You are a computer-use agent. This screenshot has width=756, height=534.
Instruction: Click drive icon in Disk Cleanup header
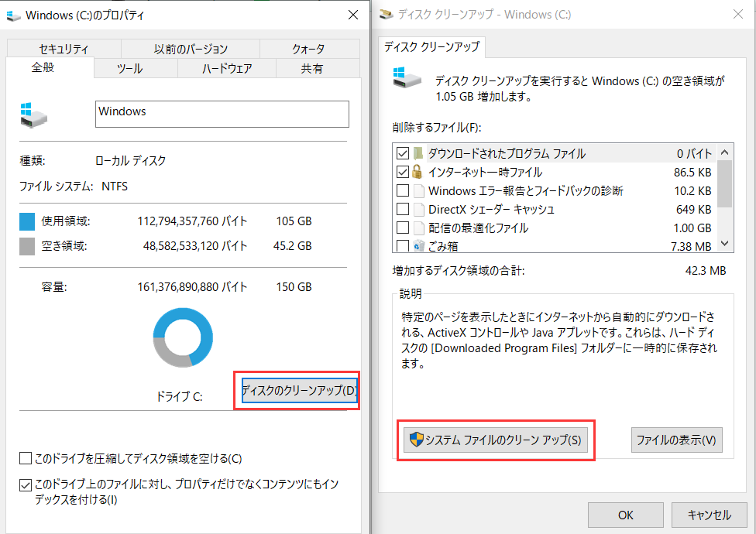[407, 77]
